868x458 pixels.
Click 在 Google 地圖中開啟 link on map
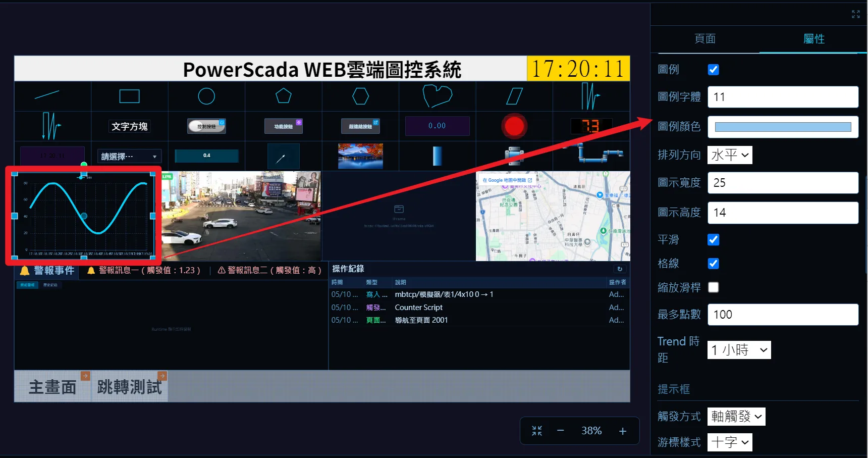pyautogui.click(x=507, y=180)
